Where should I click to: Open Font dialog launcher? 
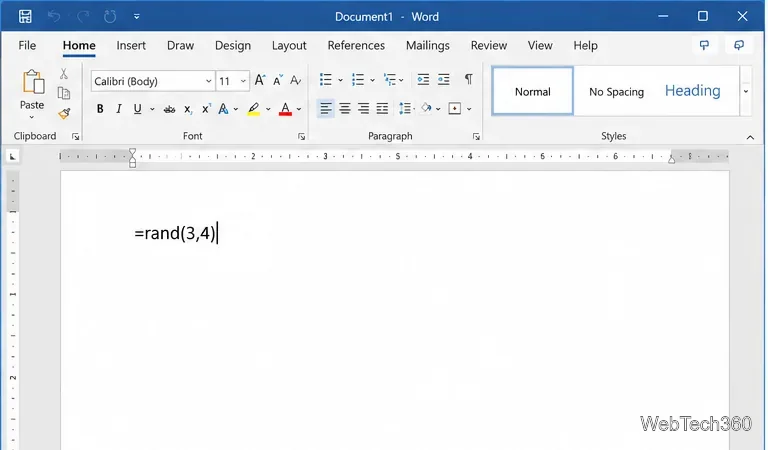pos(302,137)
